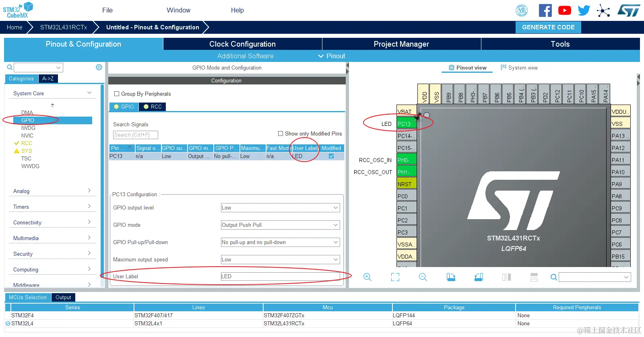Open the category search combo box
The image size is (644, 337).
pos(39,68)
